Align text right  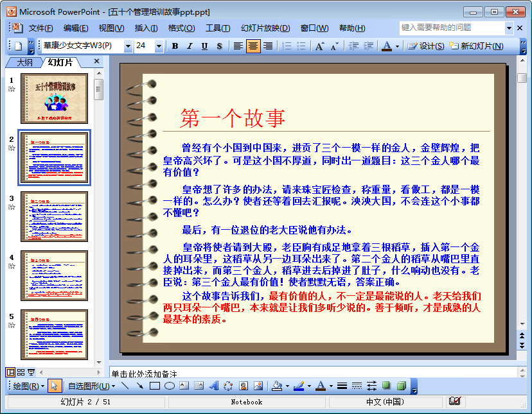click(x=268, y=46)
